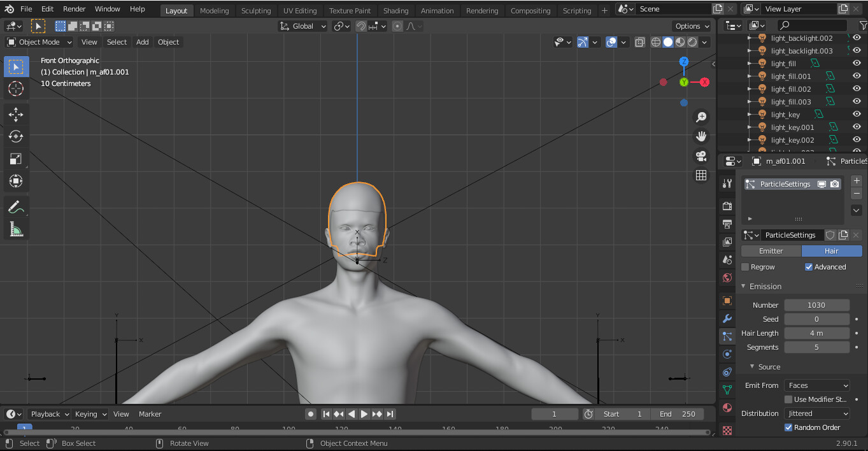
Task: Switch to the Sculpting workspace tab
Action: [x=256, y=11]
